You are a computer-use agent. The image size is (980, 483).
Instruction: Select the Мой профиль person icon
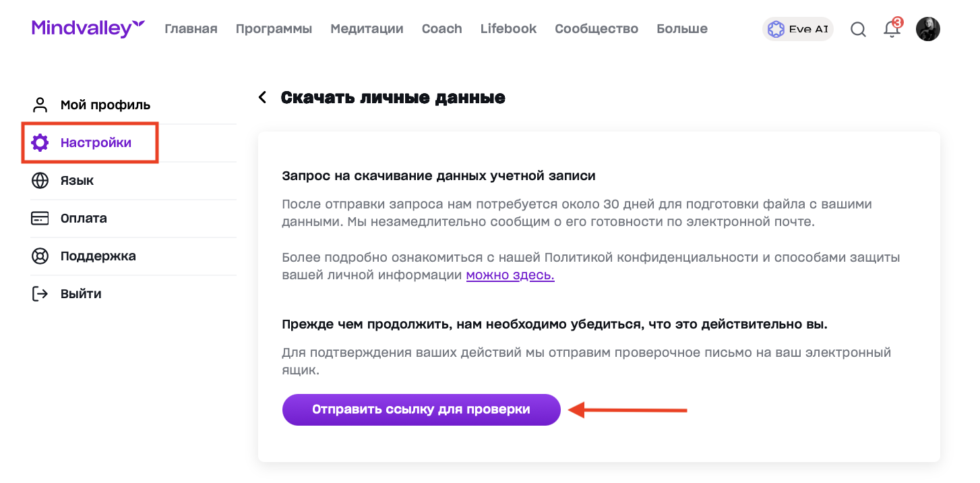coord(39,105)
